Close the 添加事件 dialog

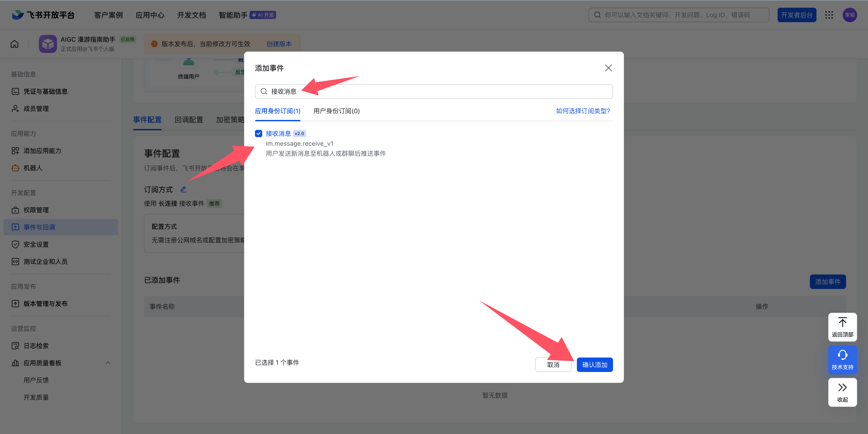608,68
